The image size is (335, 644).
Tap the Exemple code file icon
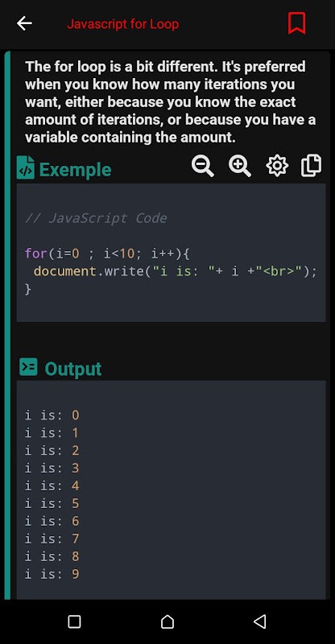coord(26,167)
